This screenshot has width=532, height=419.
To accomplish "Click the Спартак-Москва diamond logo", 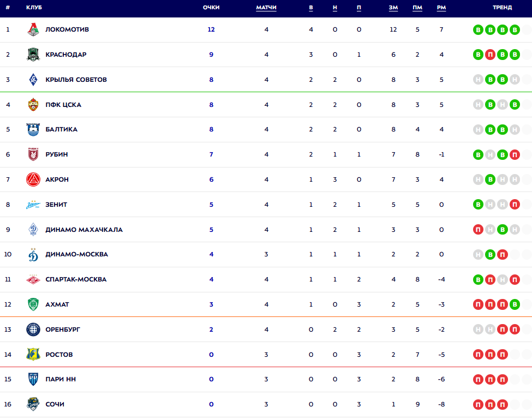I will [33, 279].
